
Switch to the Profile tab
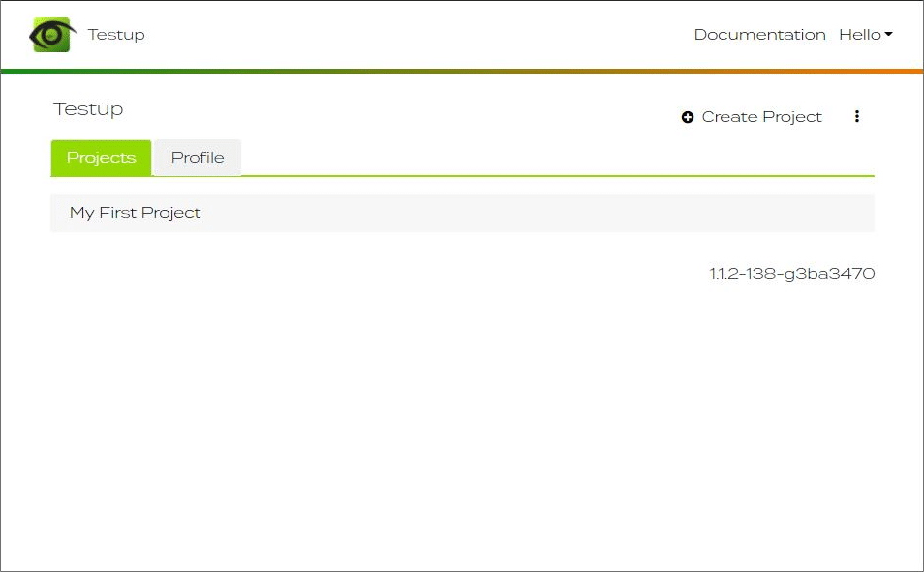tap(198, 158)
